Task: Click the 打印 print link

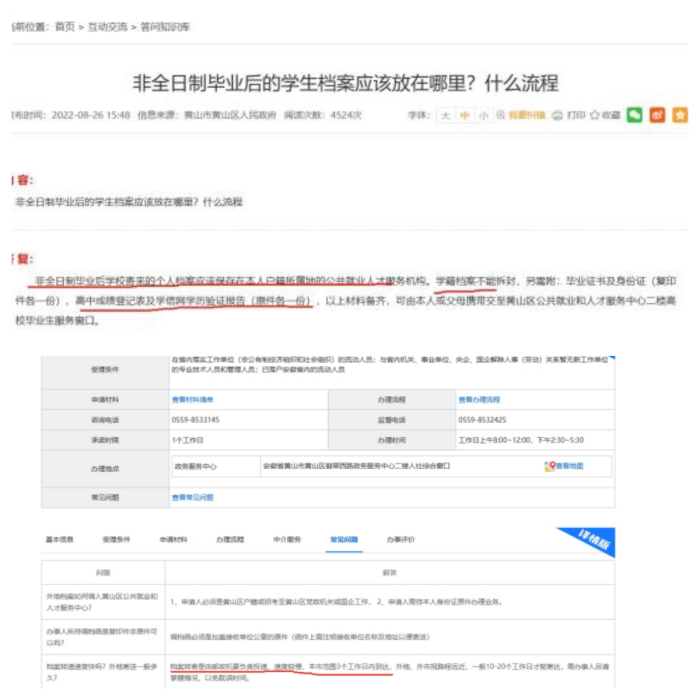Action: 576,115
